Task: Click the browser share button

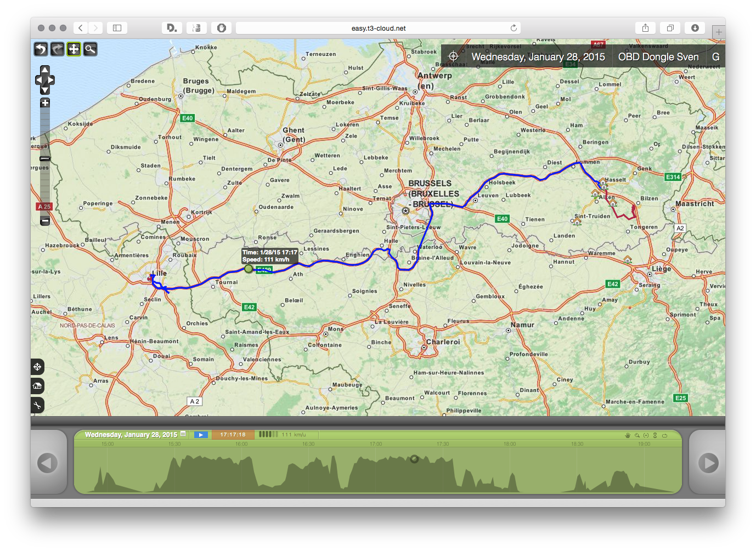Action: 645,28
